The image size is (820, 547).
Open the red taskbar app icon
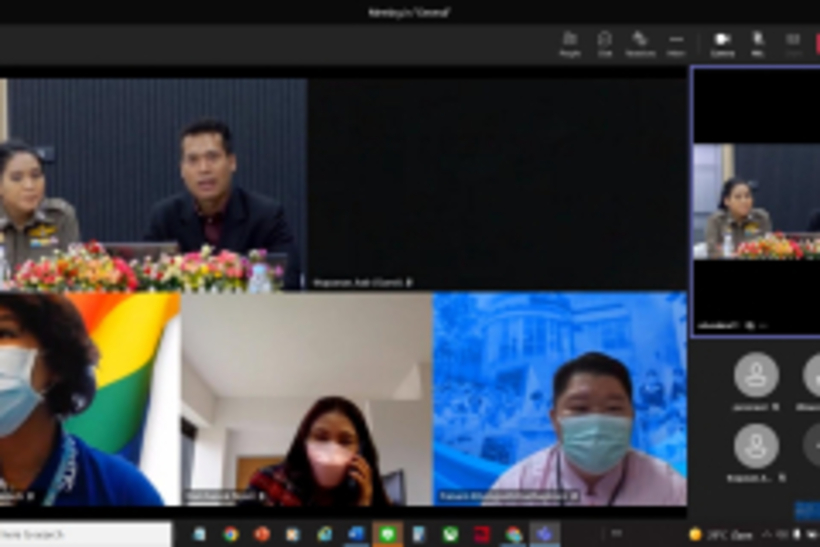[x=482, y=534]
